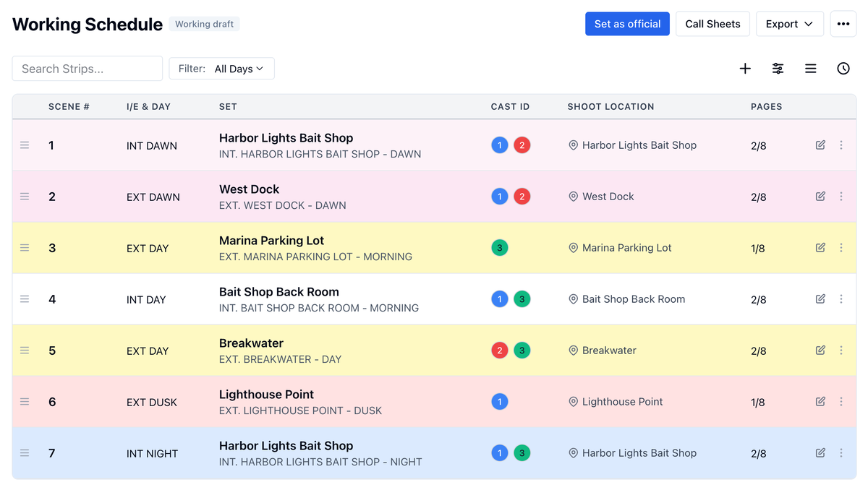Click green cast ID 3 badge in scene 3
Viewport: 868px width, 490px height.
(500, 248)
